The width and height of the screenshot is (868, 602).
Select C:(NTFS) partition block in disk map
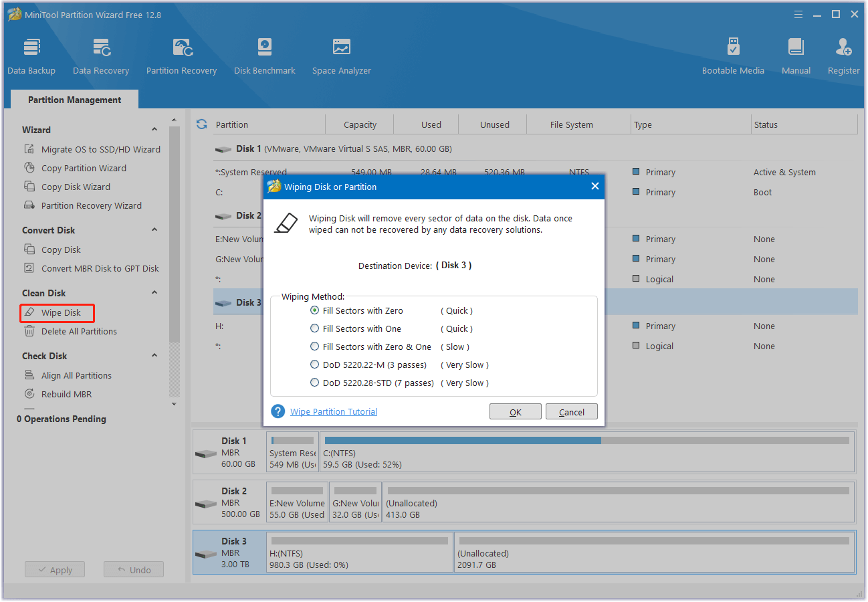tap(586, 451)
